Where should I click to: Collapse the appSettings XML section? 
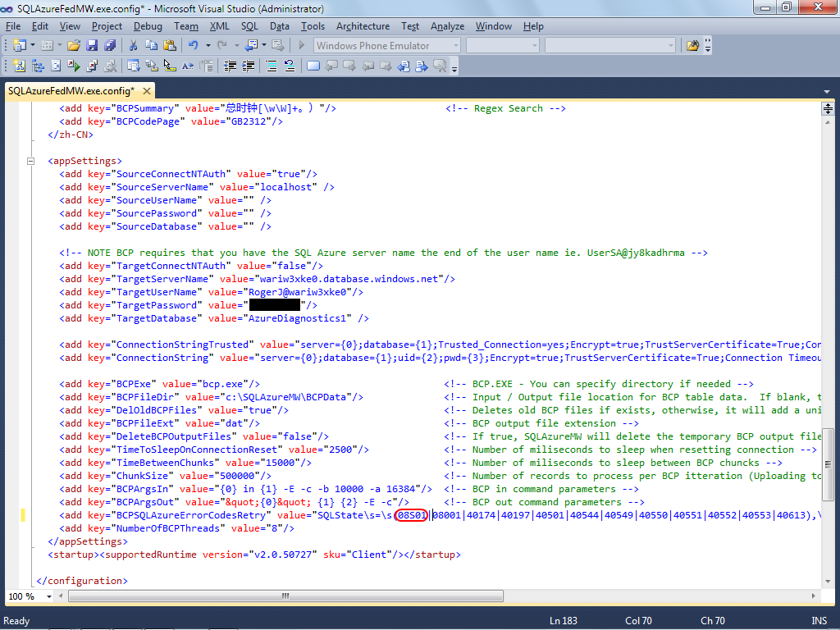pyautogui.click(x=30, y=161)
